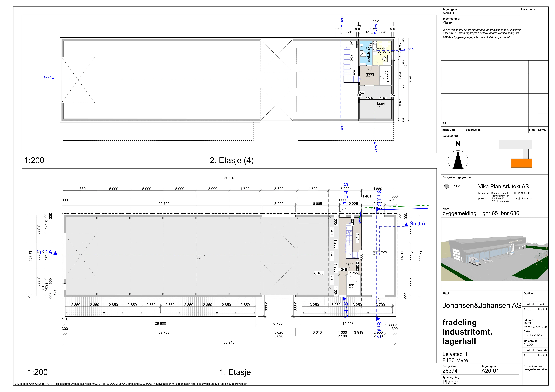Select the 'Kontroll prosjekt' header
This screenshot has width=555, height=392.
tap(534, 304)
